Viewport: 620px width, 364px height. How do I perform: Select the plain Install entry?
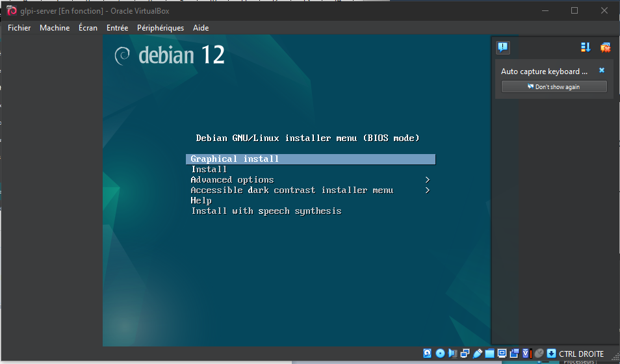coord(209,170)
